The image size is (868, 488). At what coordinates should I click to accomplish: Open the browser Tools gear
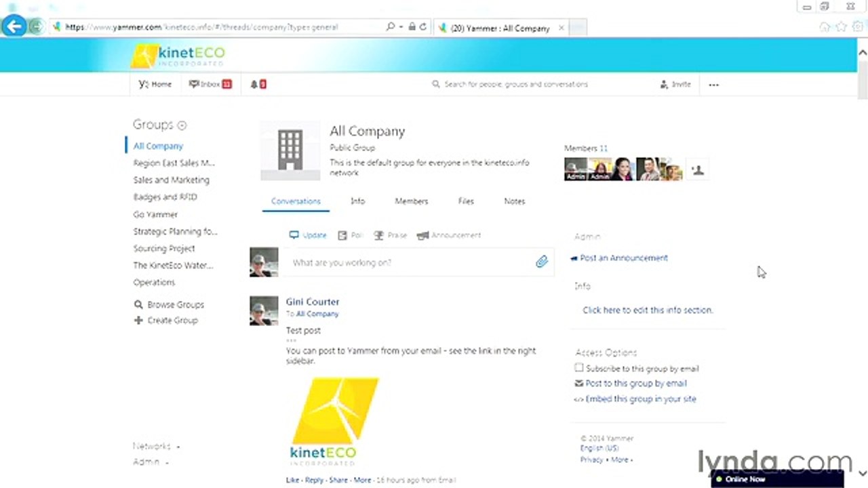point(859,27)
